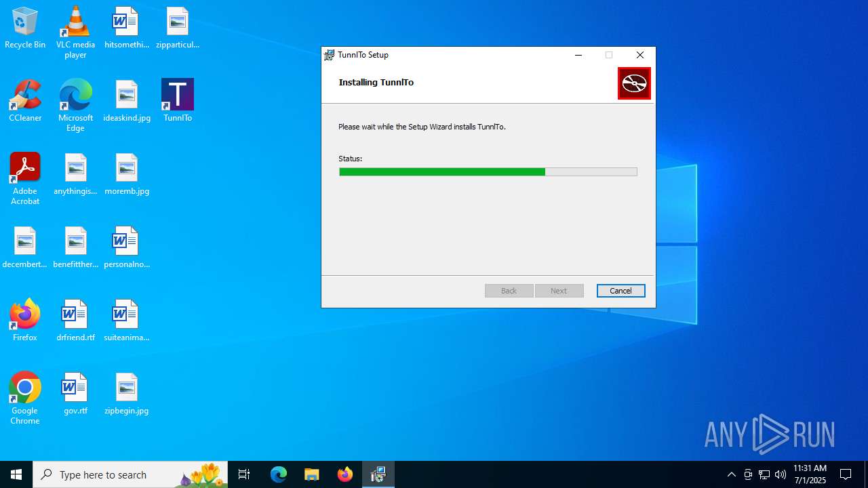Viewport: 868px width, 488px height.
Task: Select the personalno... Word document
Action: [x=126, y=247]
